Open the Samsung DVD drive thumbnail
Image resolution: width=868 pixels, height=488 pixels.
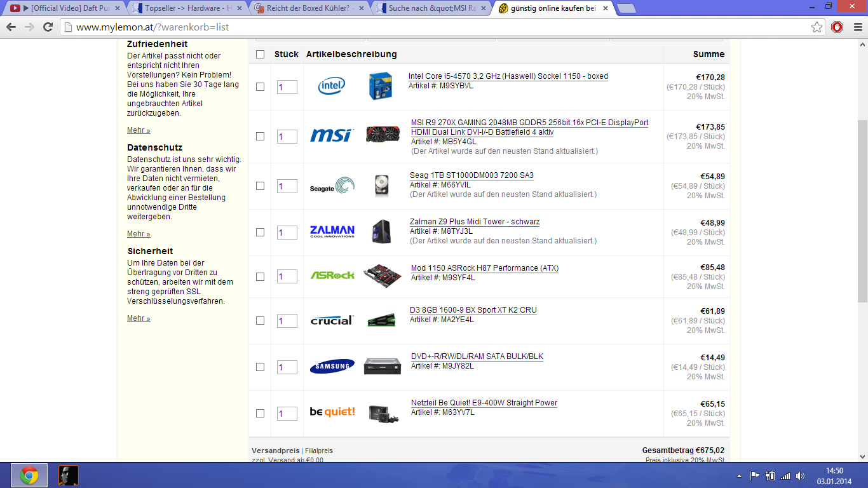pyautogui.click(x=383, y=366)
